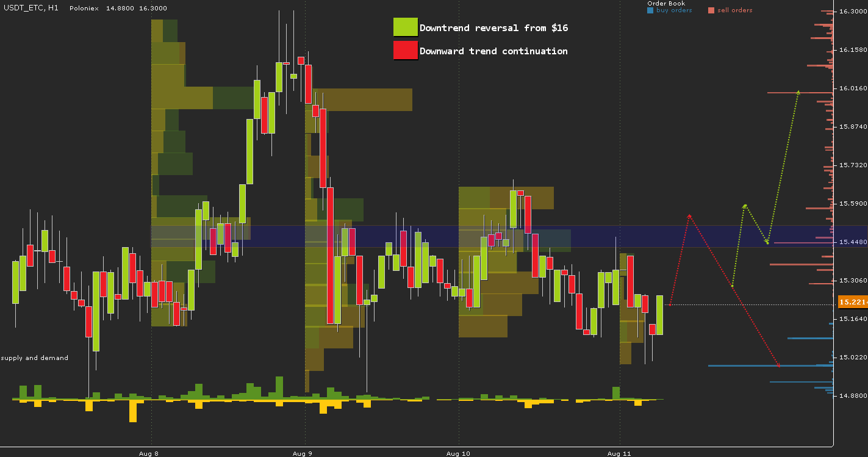Click the green arrowhead target at 16.0160
Viewport: 868px width, 457px height.
pos(798,93)
